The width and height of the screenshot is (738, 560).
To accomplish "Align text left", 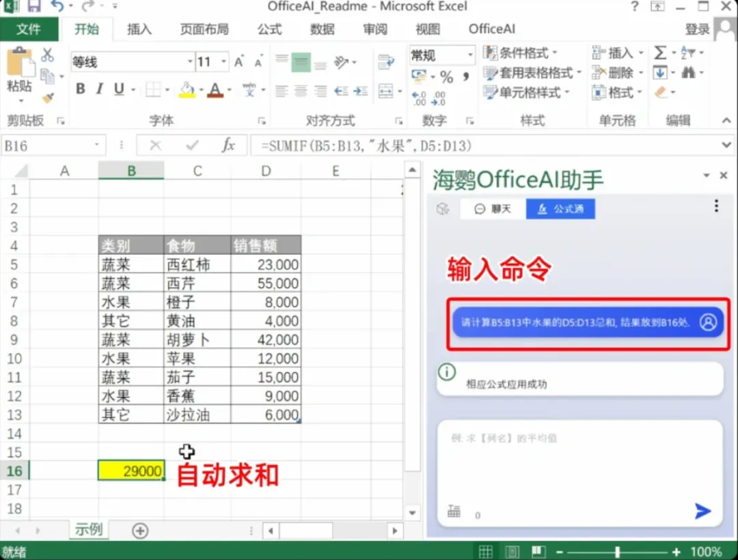I will [x=282, y=91].
